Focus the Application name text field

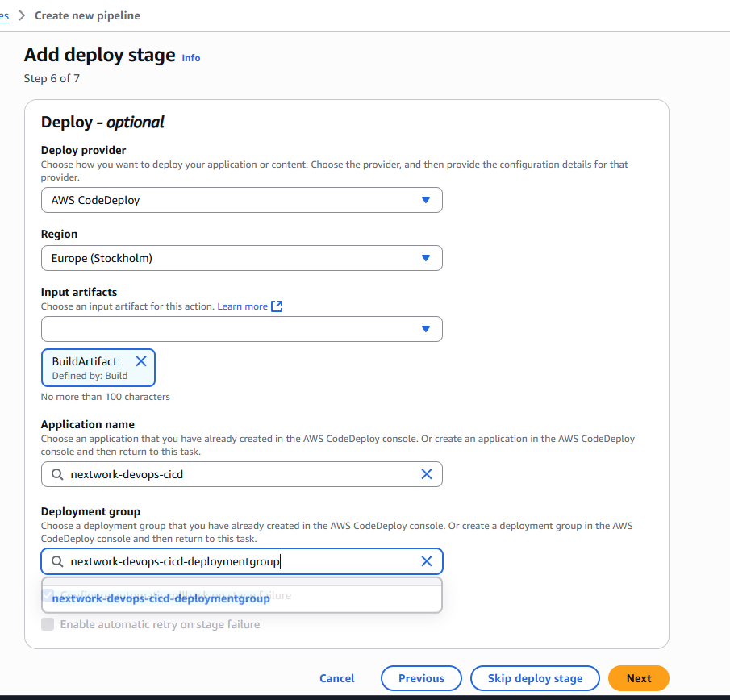[x=242, y=474]
